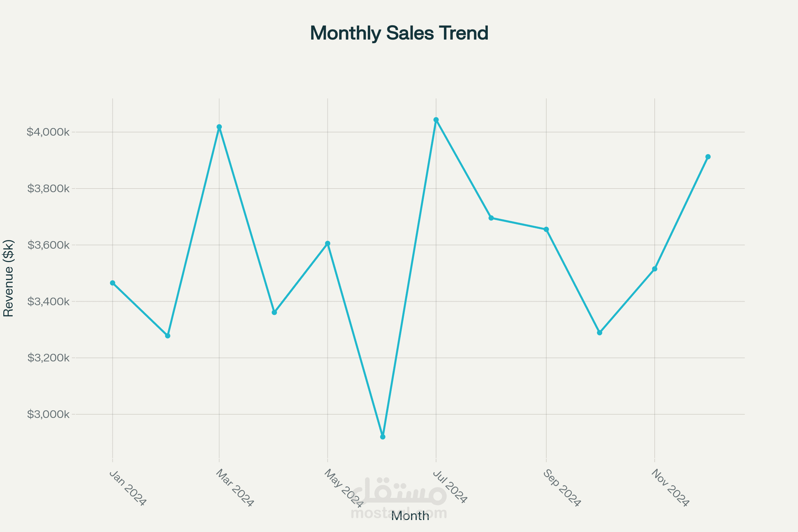Click the Month x-axis title
The height and width of the screenshot is (532, 798).
(410, 516)
